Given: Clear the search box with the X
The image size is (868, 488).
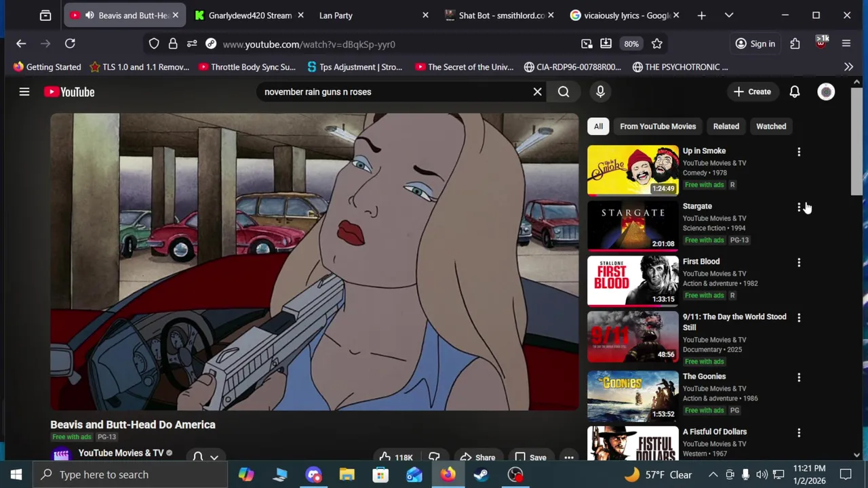Looking at the screenshot, I should point(537,91).
